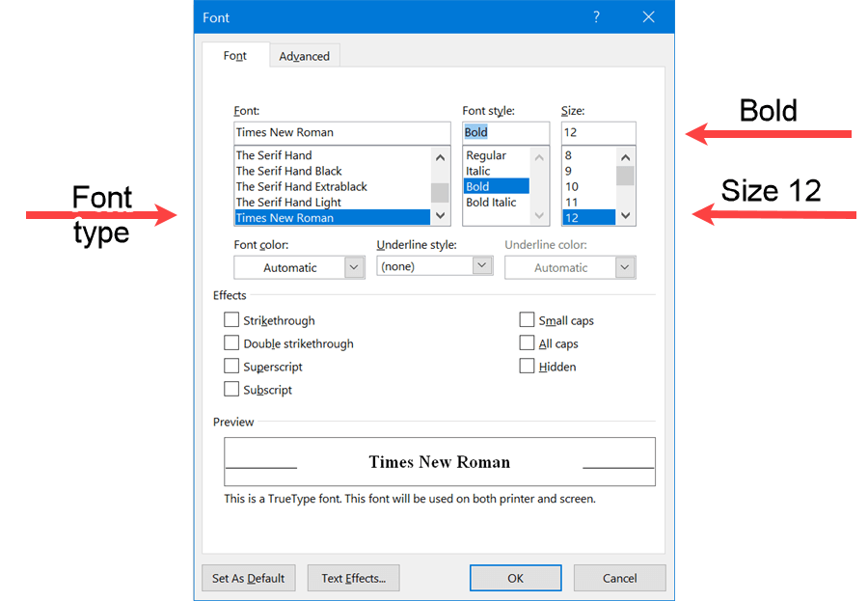
Task: Select The Serif Hand font
Action: click(x=332, y=155)
